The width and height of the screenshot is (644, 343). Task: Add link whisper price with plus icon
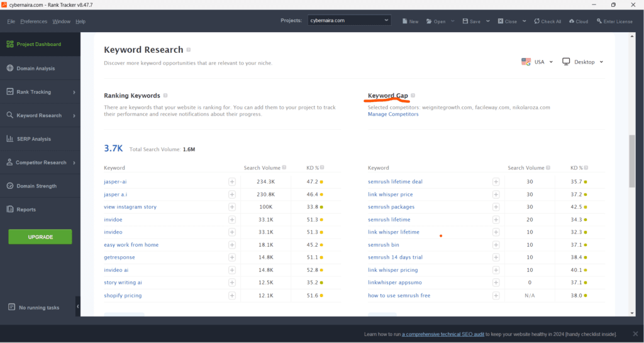496,194
